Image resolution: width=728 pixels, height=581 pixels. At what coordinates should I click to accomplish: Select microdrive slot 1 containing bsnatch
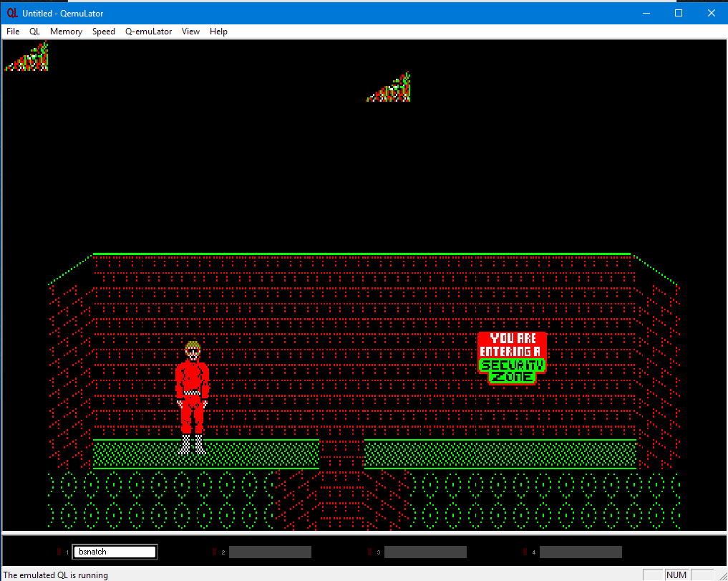[115, 552]
